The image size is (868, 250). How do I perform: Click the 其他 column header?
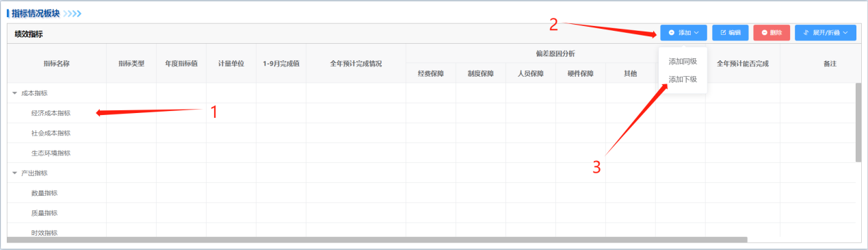tap(631, 73)
